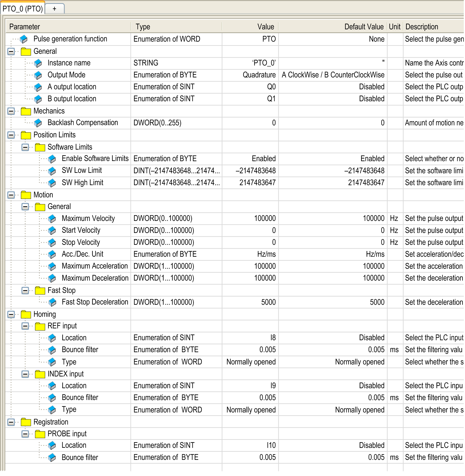Click the PROBE input folder icon

tap(40, 434)
